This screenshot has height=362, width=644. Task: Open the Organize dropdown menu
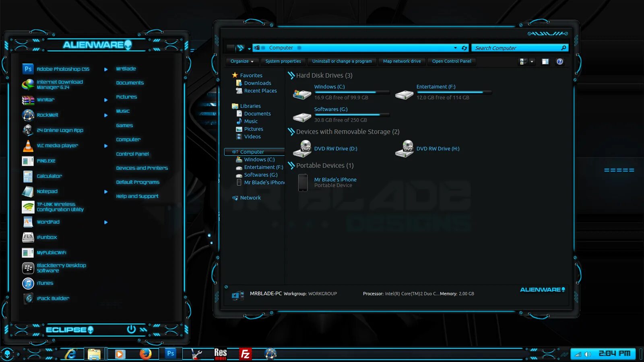tap(242, 61)
